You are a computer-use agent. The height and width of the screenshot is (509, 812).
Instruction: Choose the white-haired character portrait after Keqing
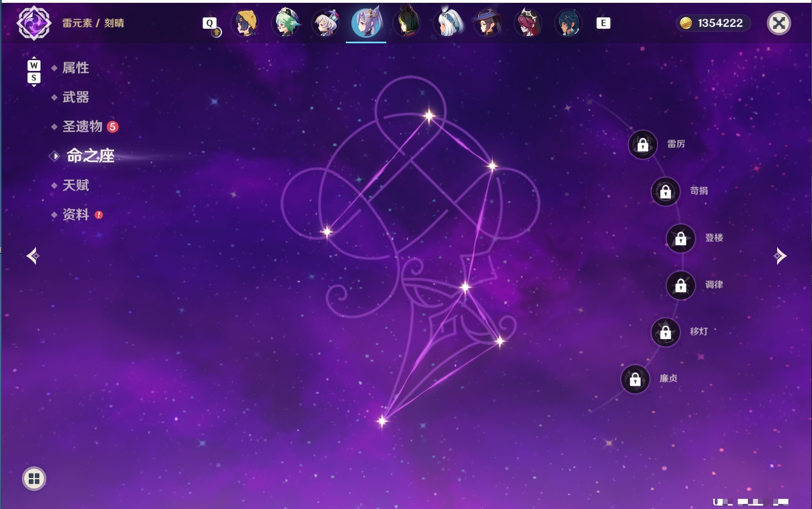(x=448, y=23)
